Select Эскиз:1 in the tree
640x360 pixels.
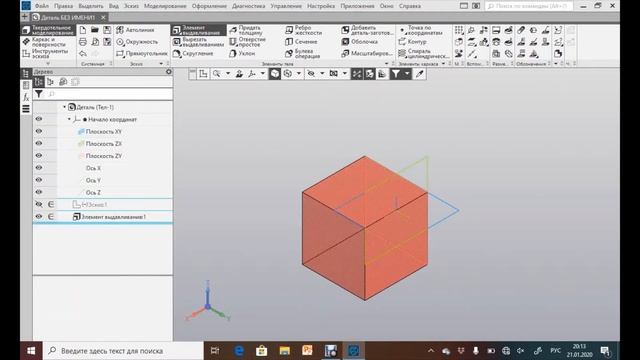coord(90,204)
